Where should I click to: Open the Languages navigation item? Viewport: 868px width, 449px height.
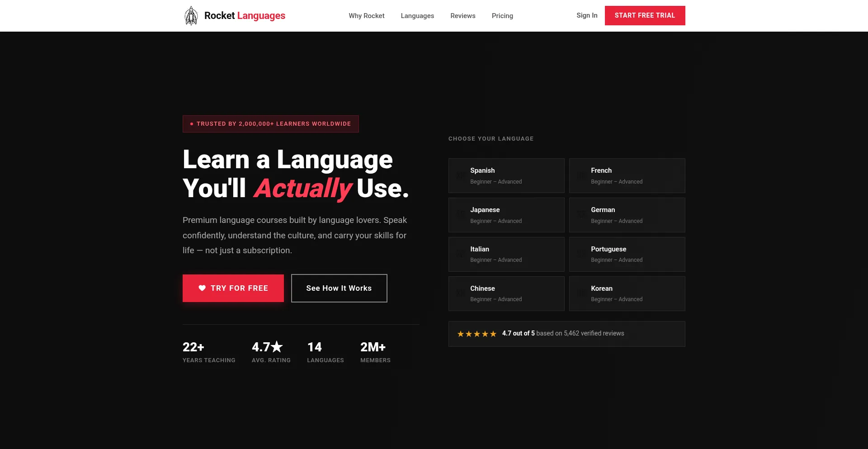coord(417,16)
